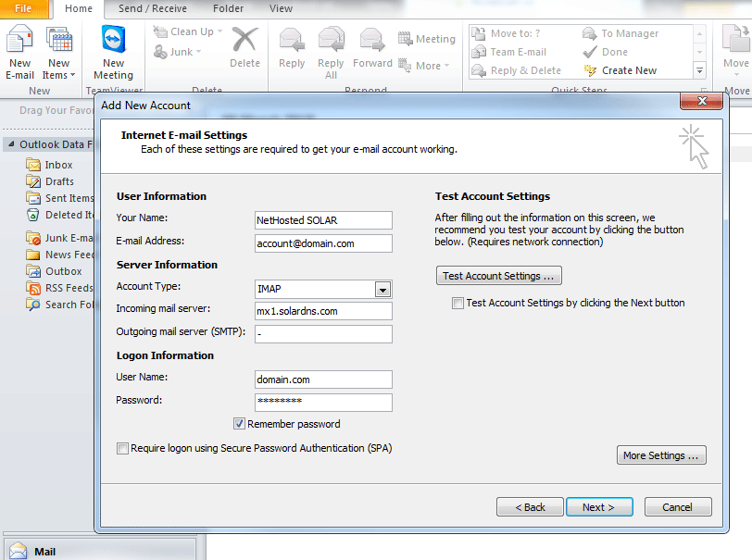
Task: Click the Reply All icon
Action: (331, 39)
